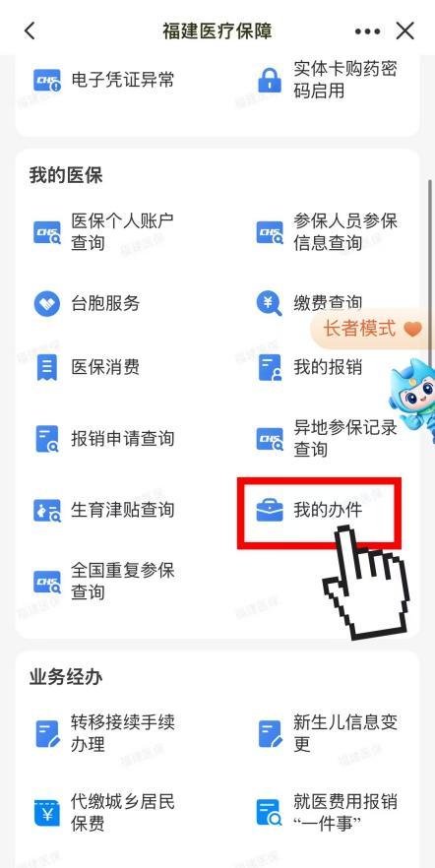The image size is (435, 868).
Task: Open 参保人员参保信息查询
Action: [x=328, y=232]
